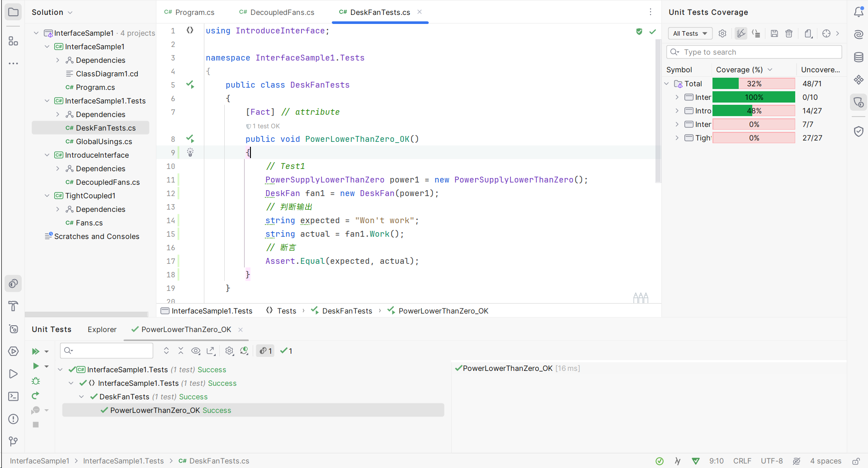Open the Notifications bell icon
Image resolution: width=868 pixels, height=468 pixels.
tap(859, 12)
